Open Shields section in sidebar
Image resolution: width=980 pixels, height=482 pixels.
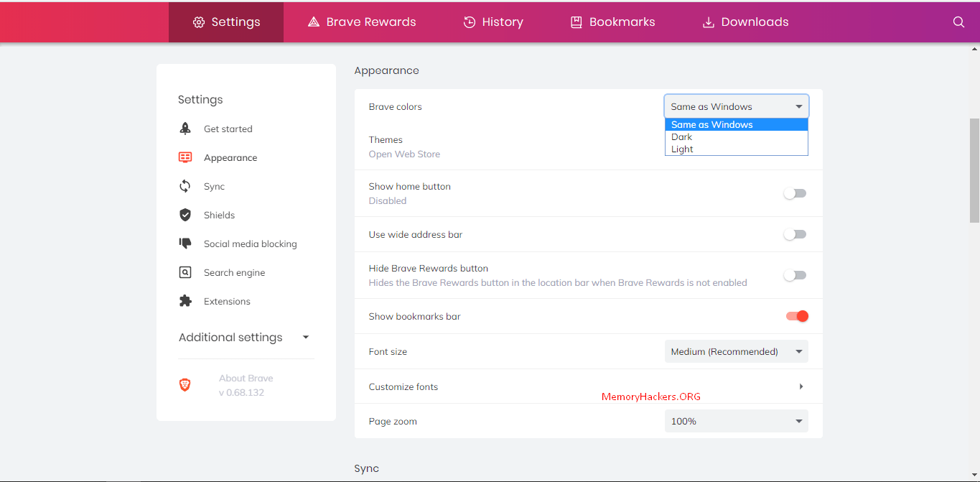[219, 215]
